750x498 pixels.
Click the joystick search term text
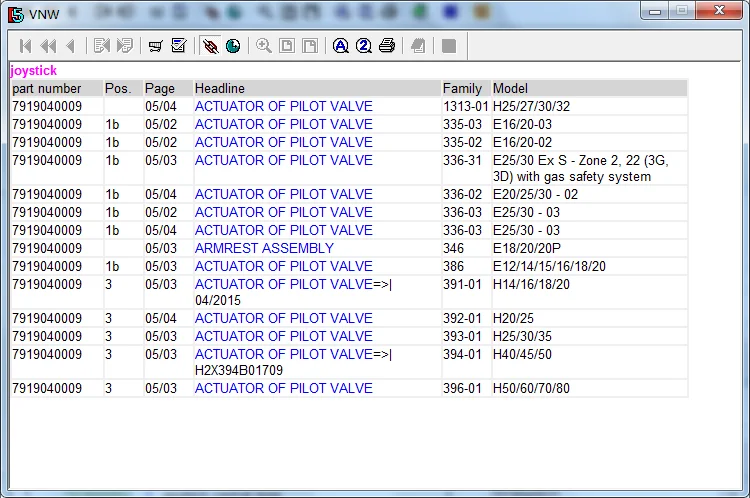33,71
